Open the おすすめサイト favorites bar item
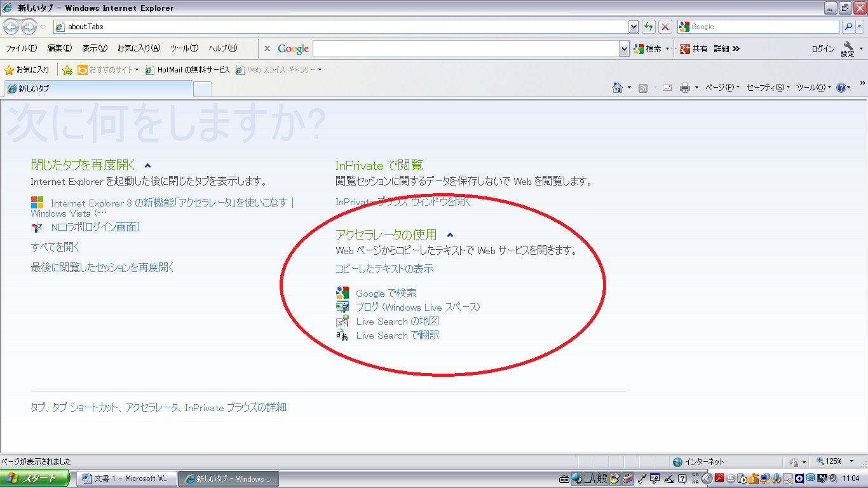The image size is (868, 488). click(108, 70)
